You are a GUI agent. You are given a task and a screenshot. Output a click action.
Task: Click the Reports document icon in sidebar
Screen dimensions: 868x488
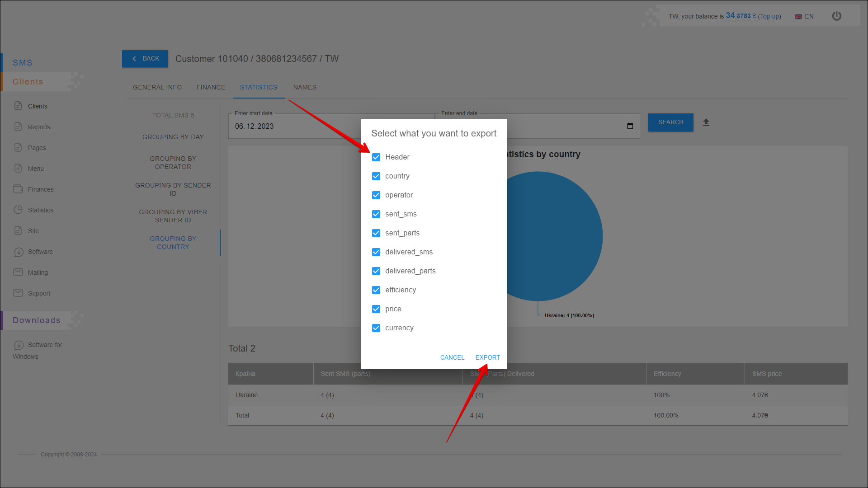(18, 127)
